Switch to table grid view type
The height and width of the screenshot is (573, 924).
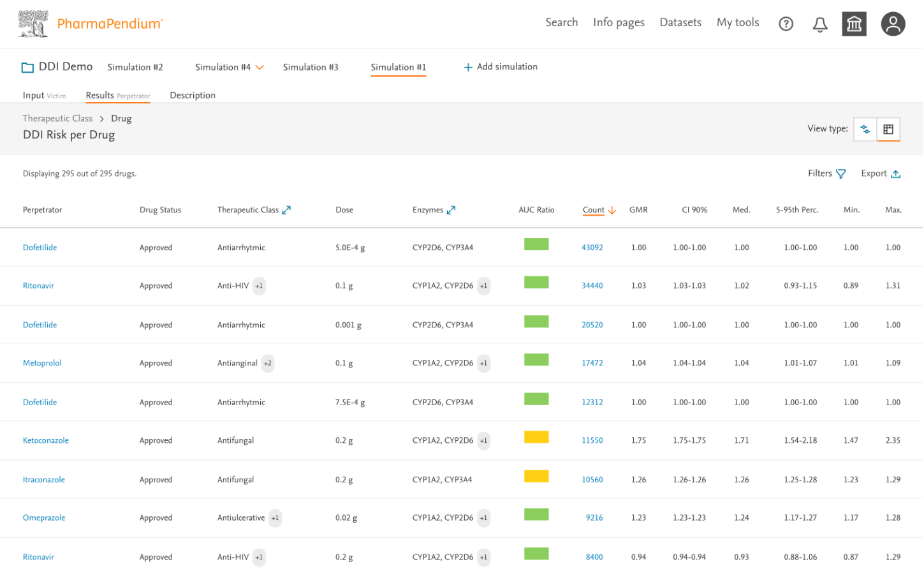pos(888,129)
